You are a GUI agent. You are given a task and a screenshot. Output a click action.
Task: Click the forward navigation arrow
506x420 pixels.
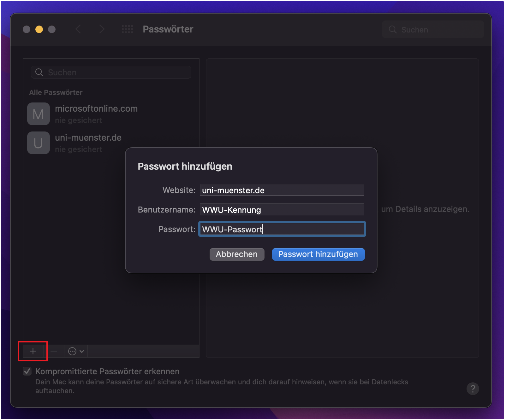(x=102, y=29)
